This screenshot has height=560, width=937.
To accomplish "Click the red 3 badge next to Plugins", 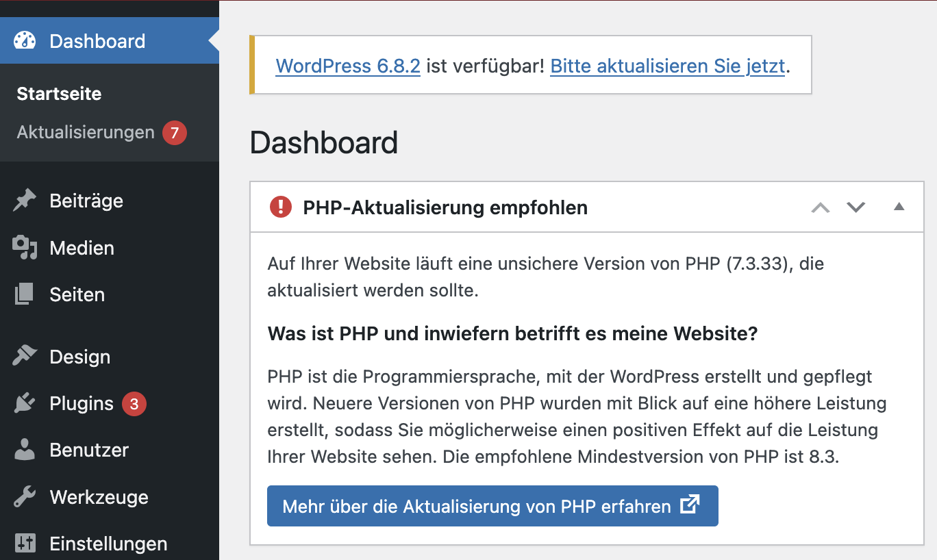I will 134,404.
